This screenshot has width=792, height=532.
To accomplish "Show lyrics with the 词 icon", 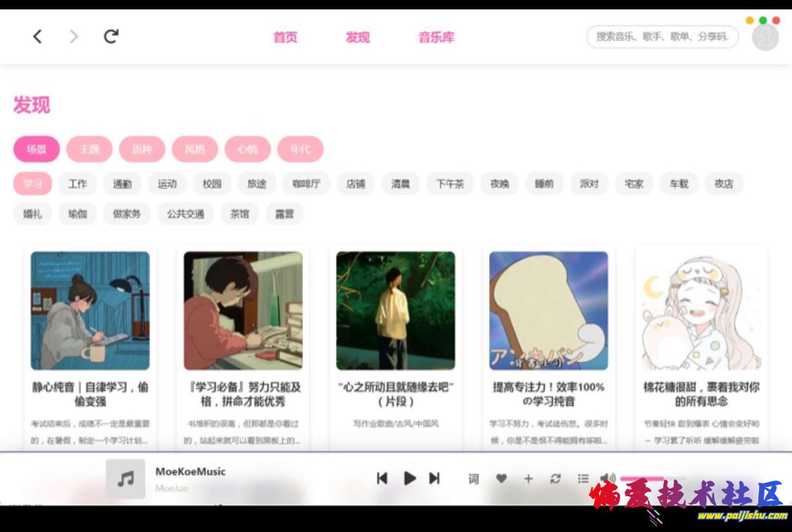I will (474, 479).
